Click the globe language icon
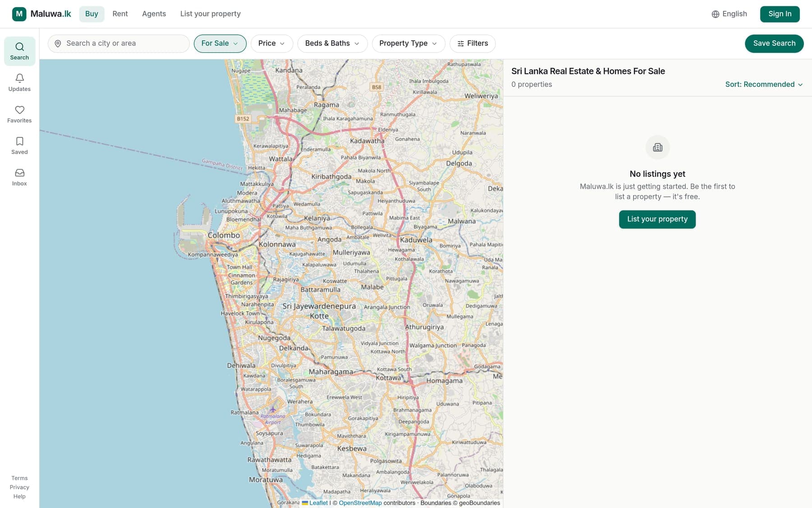The width and height of the screenshot is (812, 508). (x=715, y=14)
